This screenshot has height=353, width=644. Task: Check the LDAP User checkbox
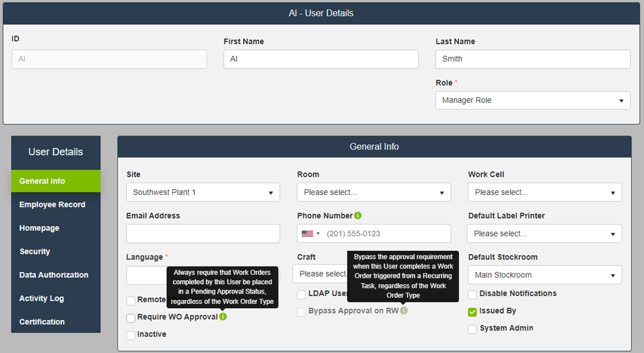(302, 294)
